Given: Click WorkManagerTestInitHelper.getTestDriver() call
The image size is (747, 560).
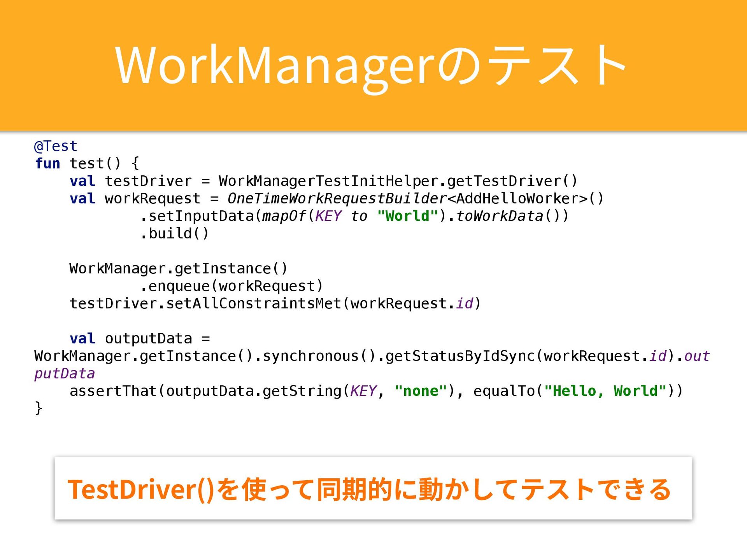Looking at the screenshot, I should (398, 181).
